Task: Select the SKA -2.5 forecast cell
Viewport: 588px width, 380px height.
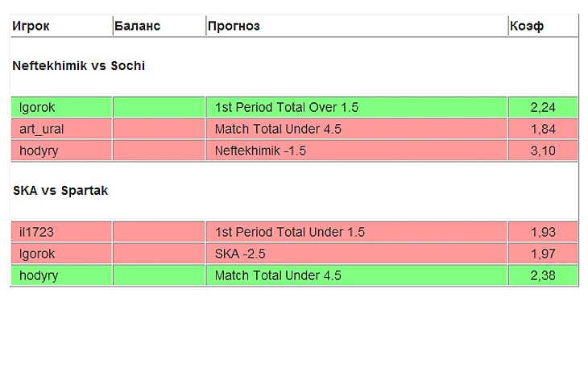Action: (x=240, y=254)
